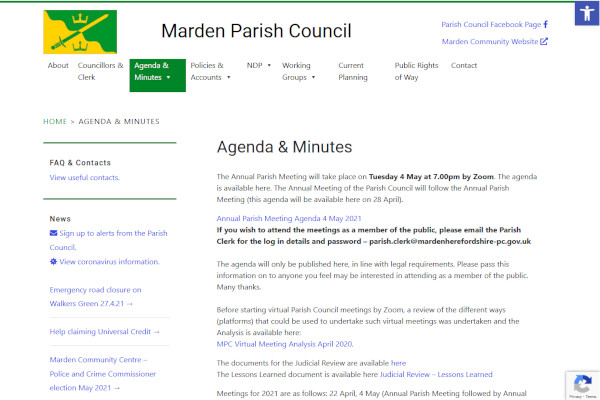Click the external link icon beside Marden Community Website
Viewport: 600px width, 400px height.
click(544, 42)
